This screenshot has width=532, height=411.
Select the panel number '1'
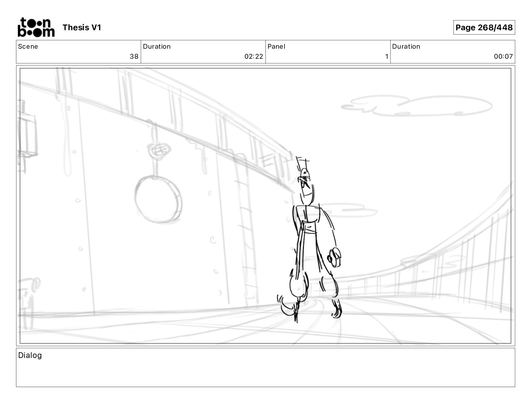387,56
